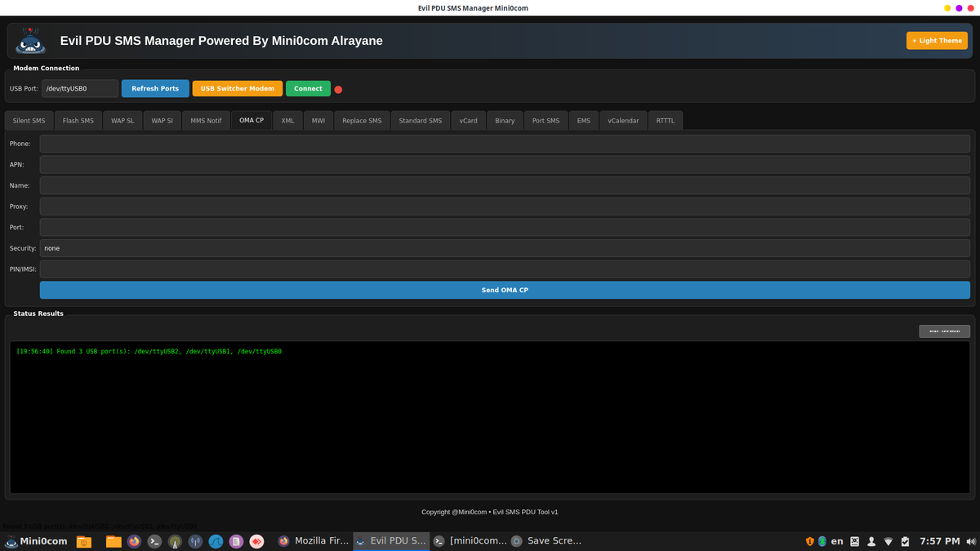Click the USB Switcher Modem button
The height and width of the screenshot is (551, 980).
[x=237, y=88]
